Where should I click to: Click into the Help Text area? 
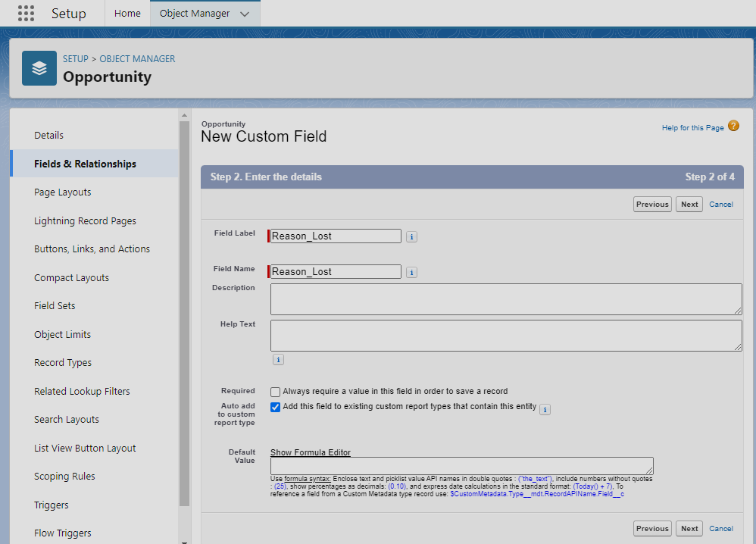(x=506, y=336)
